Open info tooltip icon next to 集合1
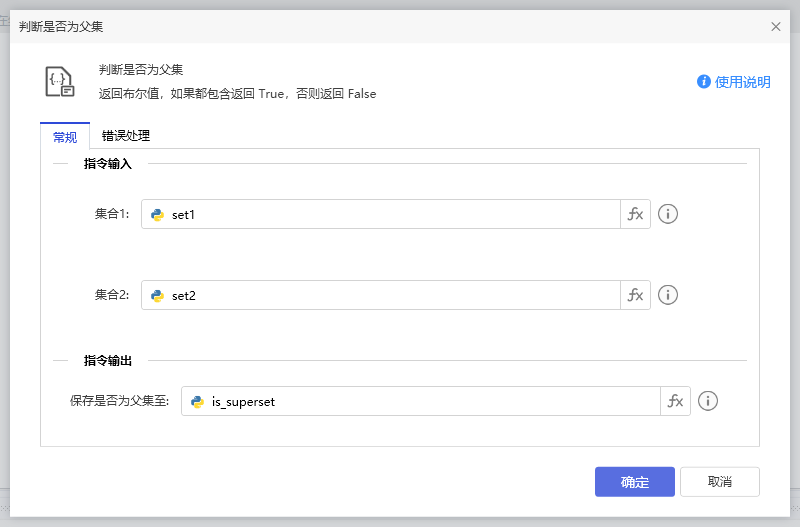Screen dimensions: 800x527 [x=668, y=214]
